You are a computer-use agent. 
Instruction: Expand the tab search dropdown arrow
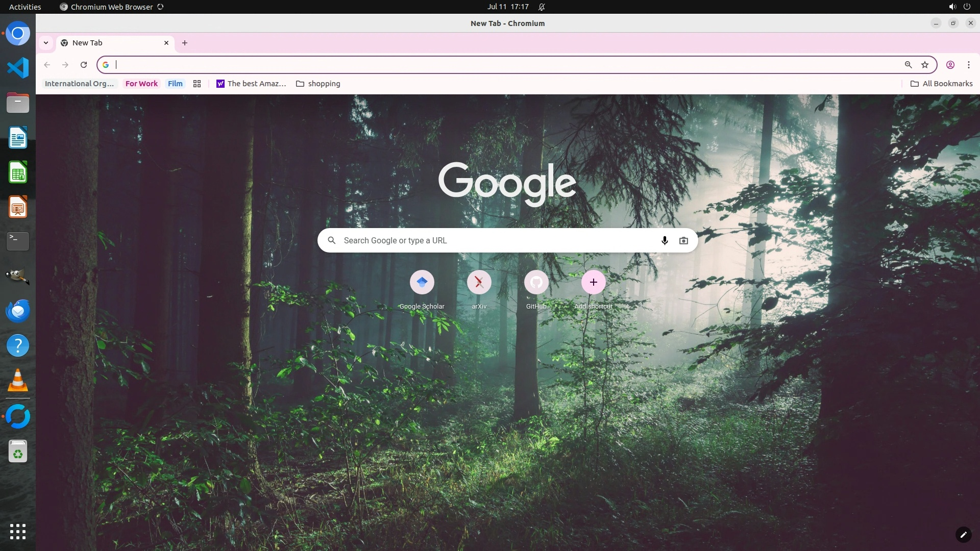[46, 43]
